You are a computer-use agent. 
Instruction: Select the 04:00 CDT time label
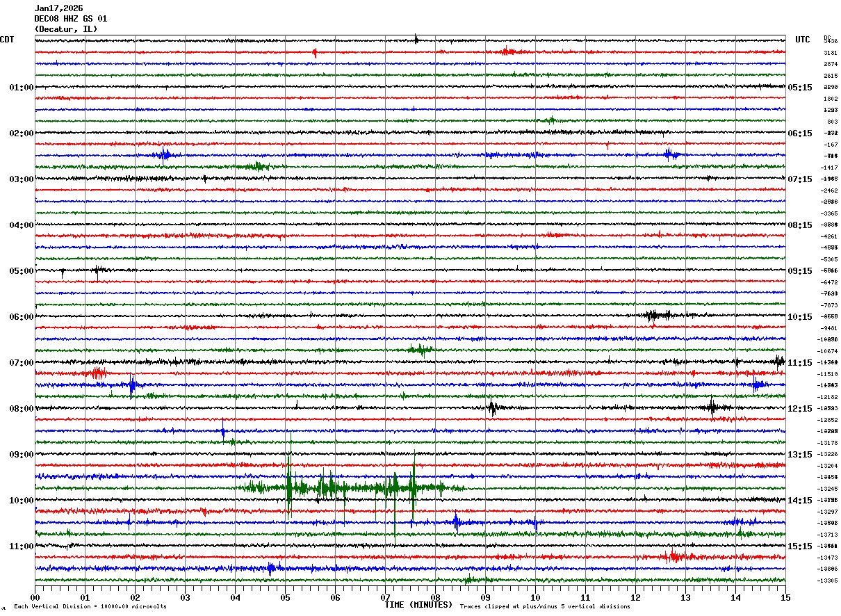click(22, 225)
